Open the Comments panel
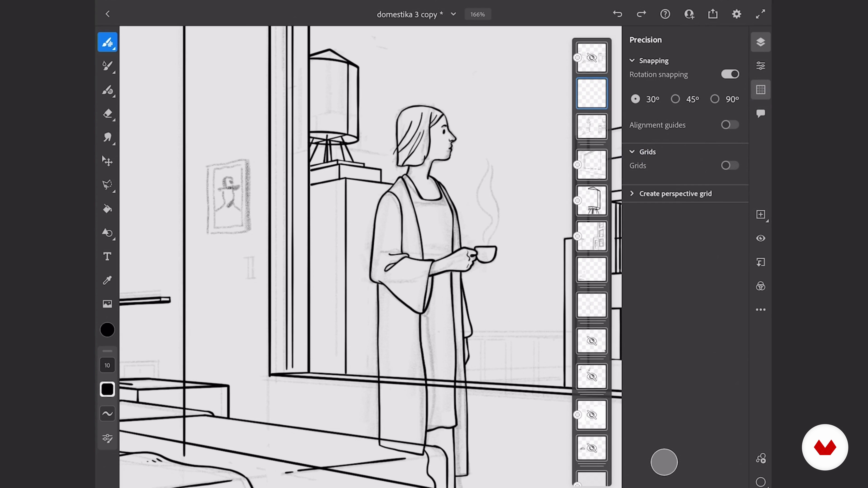 [x=760, y=113]
